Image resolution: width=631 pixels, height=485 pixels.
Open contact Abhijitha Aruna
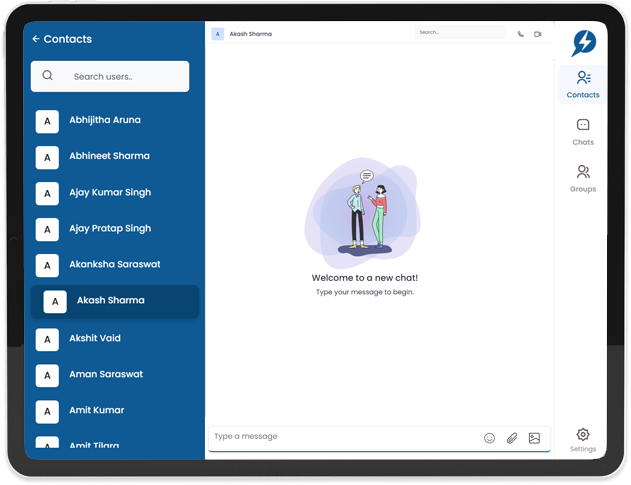pos(105,121)
